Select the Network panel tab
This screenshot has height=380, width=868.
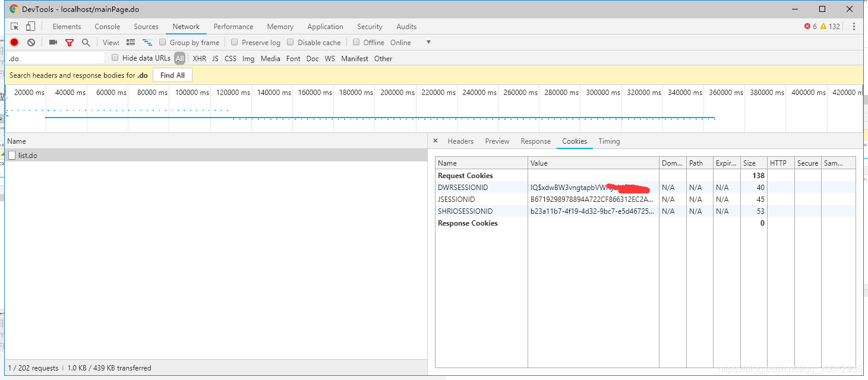[x=186, y=27]
